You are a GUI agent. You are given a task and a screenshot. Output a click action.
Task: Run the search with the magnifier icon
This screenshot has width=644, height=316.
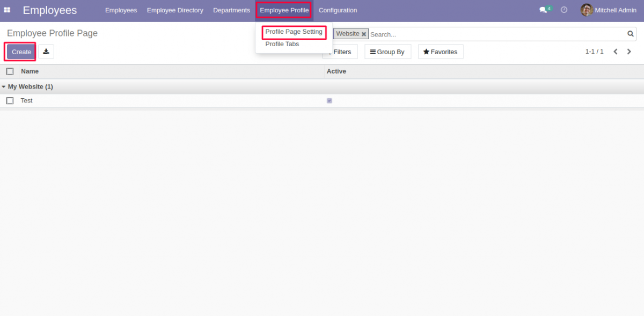coord(630,34)
